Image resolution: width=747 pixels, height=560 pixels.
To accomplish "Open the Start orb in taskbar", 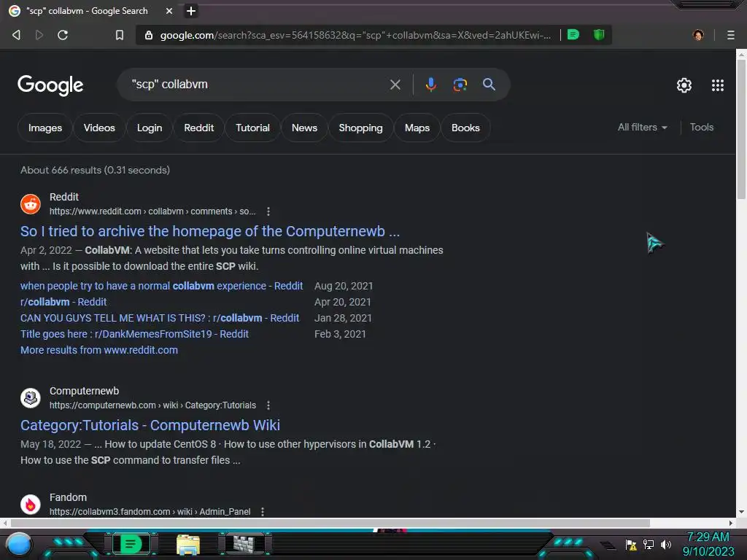I will click(x=19, y=544).
